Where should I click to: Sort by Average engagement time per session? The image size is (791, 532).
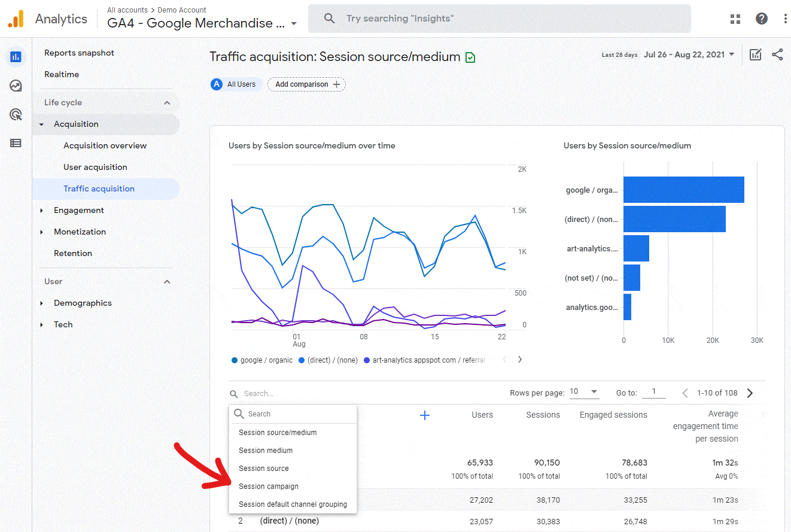(705, 426)
